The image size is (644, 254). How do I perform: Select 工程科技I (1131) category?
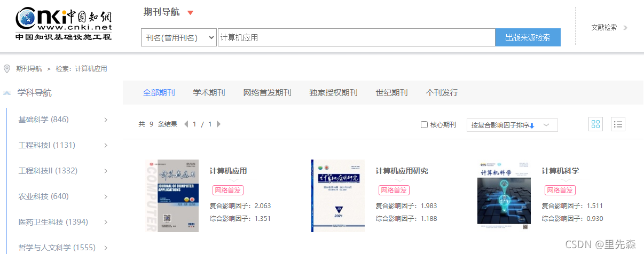[x=47, y=145]
